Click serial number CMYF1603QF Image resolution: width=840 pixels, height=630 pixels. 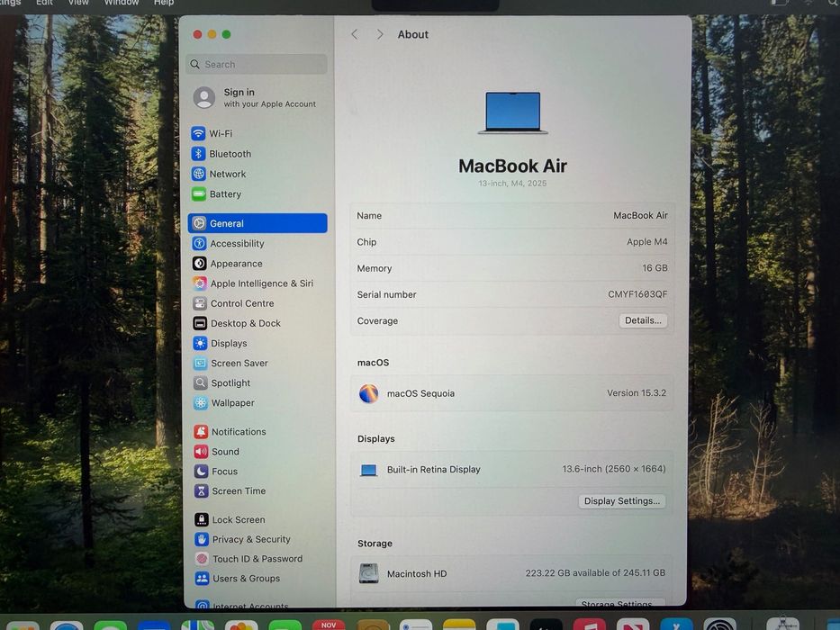(637, 294)
